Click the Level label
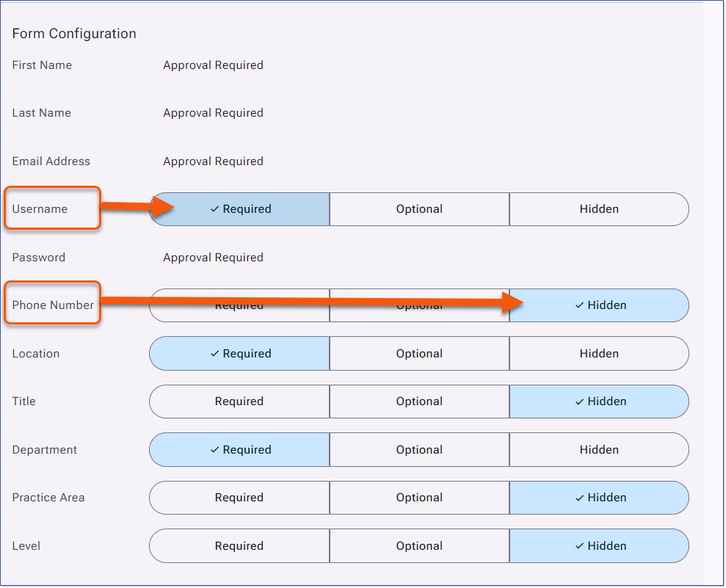 26,546
